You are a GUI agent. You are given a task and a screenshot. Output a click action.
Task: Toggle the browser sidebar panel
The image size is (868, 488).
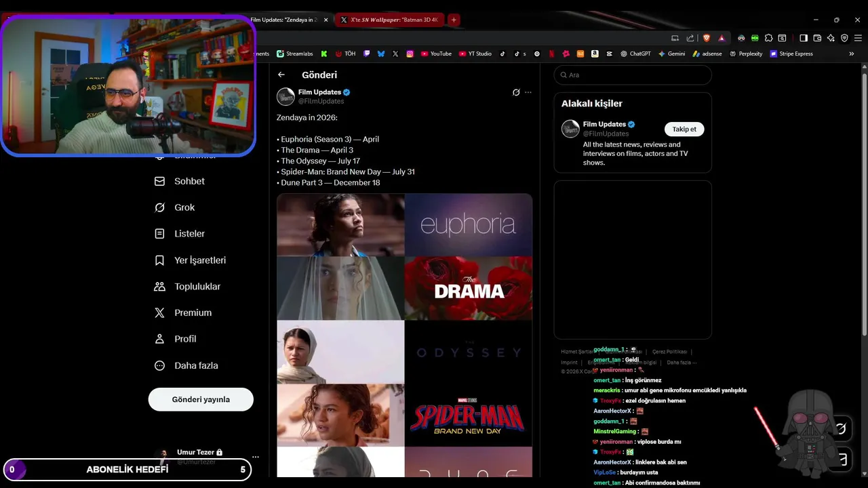[804, 38]
